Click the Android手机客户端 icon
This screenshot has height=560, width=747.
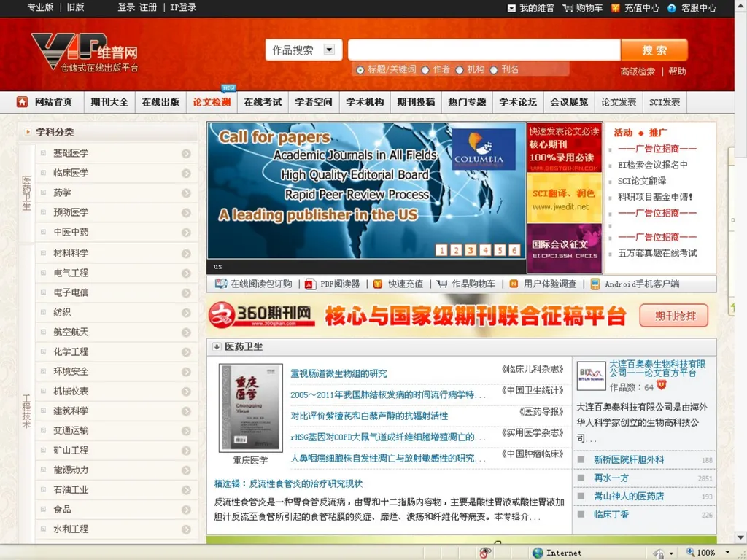595,284
